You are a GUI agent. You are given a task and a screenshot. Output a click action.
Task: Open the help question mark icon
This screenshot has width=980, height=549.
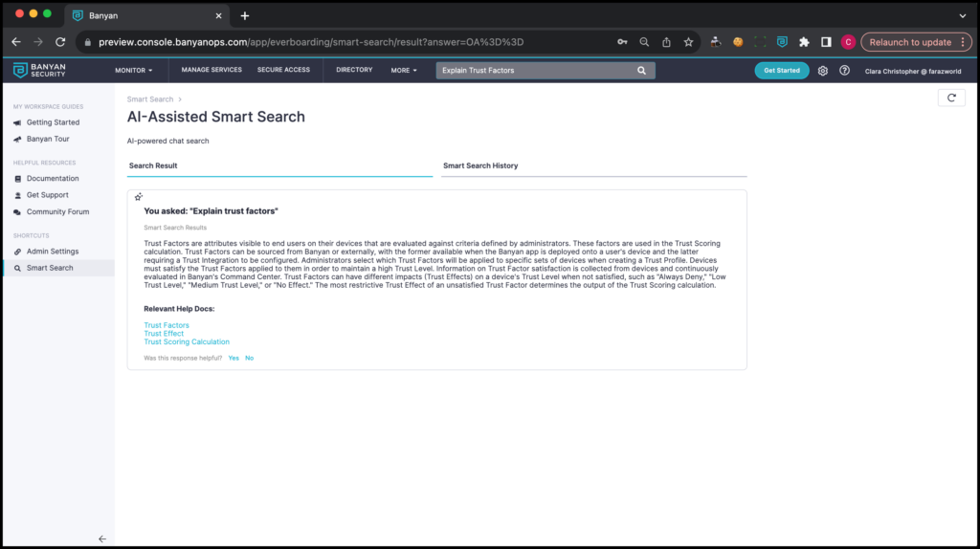pyautogui.click(x=844, y=71)
